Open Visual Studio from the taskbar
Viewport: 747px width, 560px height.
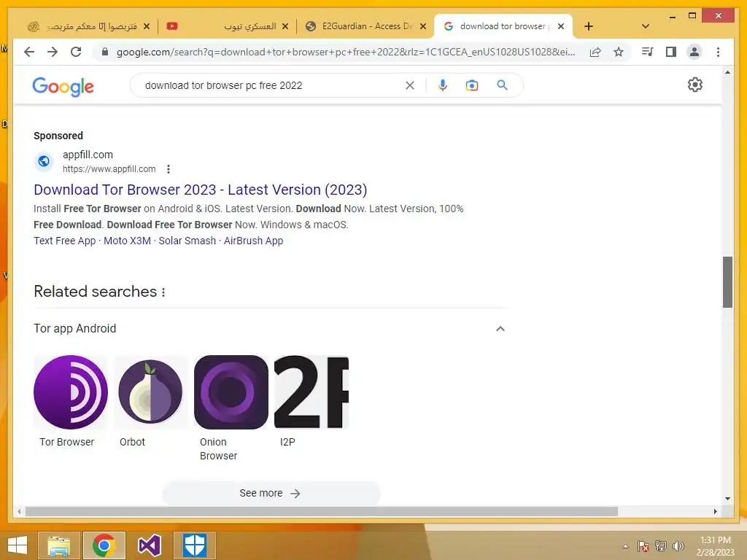pos(149,545)
